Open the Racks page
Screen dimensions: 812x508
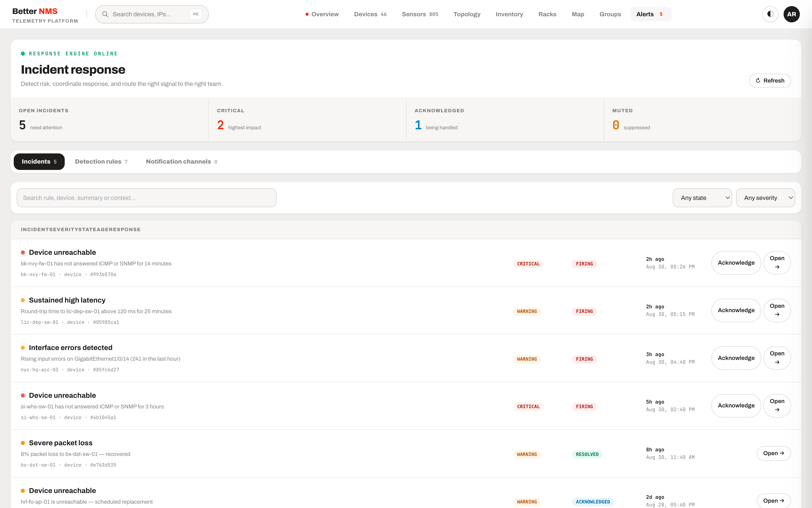pyautogui.click(x=547, y=14)
